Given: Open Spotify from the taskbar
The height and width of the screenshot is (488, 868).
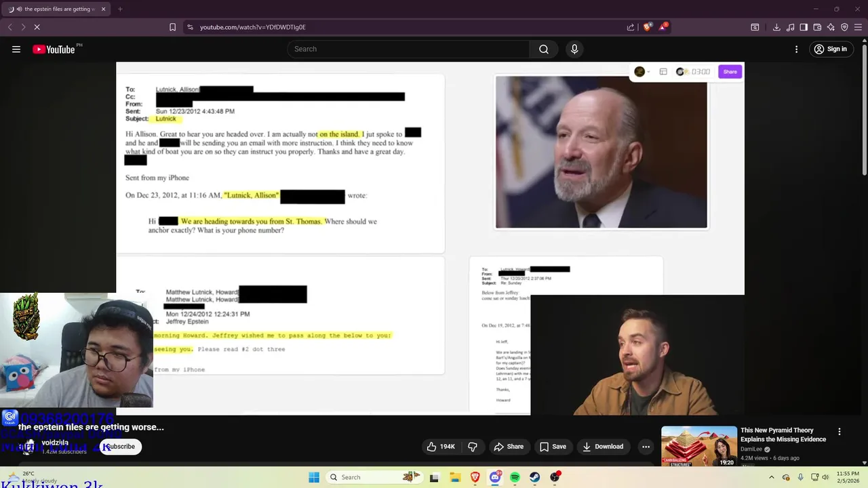Looking at the screenshot, I should 515,477.
